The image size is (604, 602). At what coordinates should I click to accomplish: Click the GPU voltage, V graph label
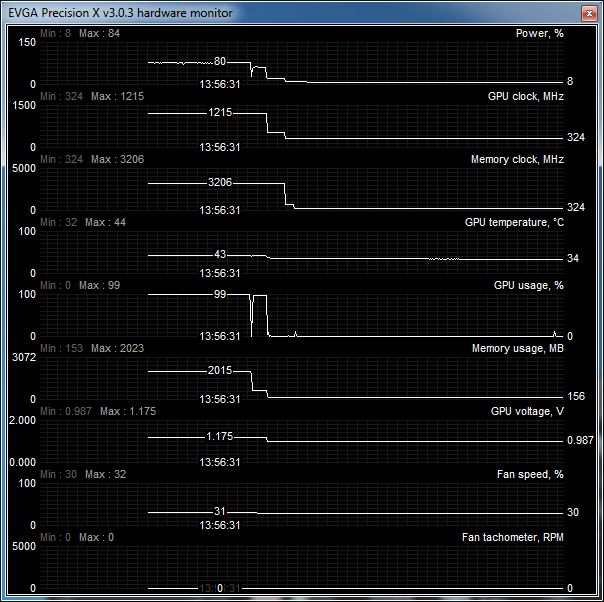527,411
